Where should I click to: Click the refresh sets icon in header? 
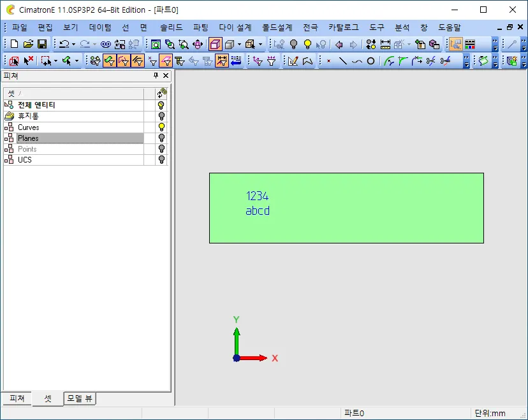coord(162,93)
